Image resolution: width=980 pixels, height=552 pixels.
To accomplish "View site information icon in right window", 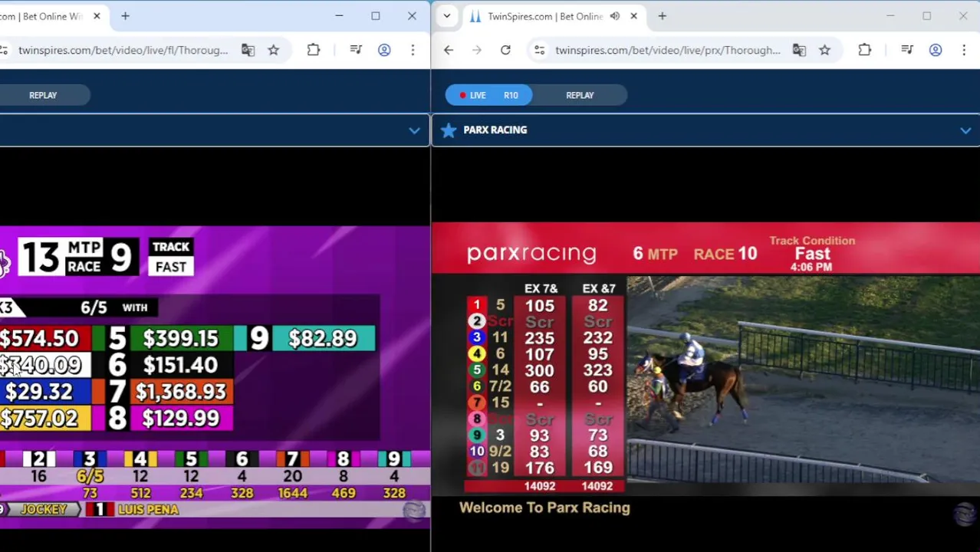I will (540, 50).
